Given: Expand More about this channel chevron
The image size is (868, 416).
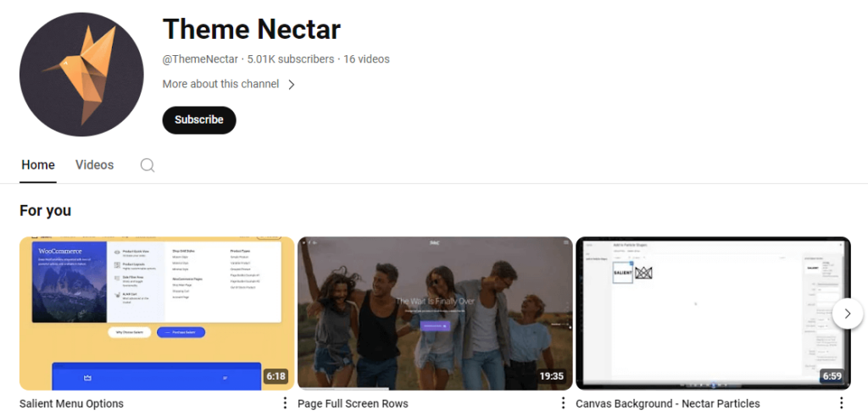Looking at the screenshot, I should [x=292, y=85].
